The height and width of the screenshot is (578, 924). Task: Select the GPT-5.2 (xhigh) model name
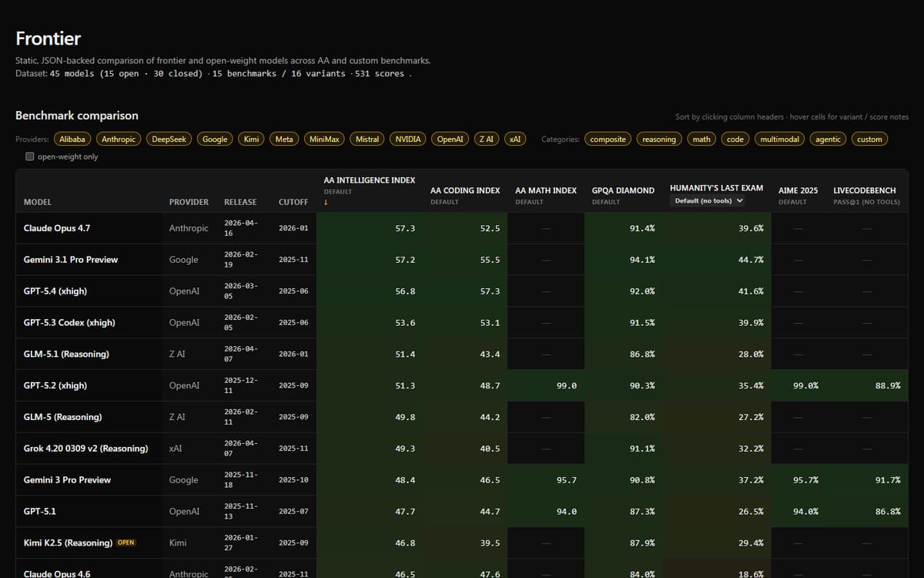(x=55, y=385)
